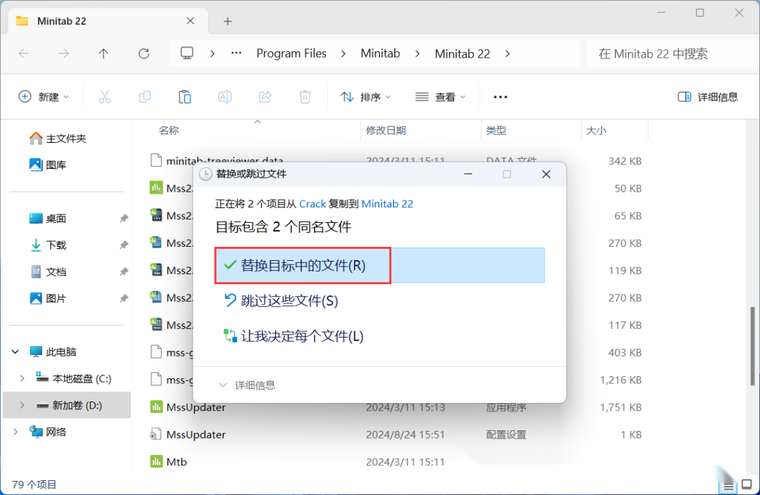This screenshot has height=495, width=760.
Task: Open 图库 Gallery in sidebar
Action: point(48,165)
